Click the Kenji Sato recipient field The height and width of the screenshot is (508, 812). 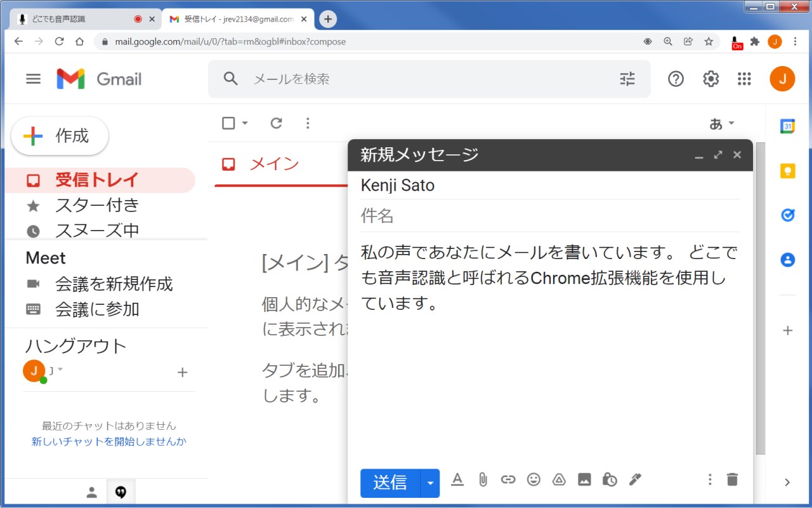point(550,185)
